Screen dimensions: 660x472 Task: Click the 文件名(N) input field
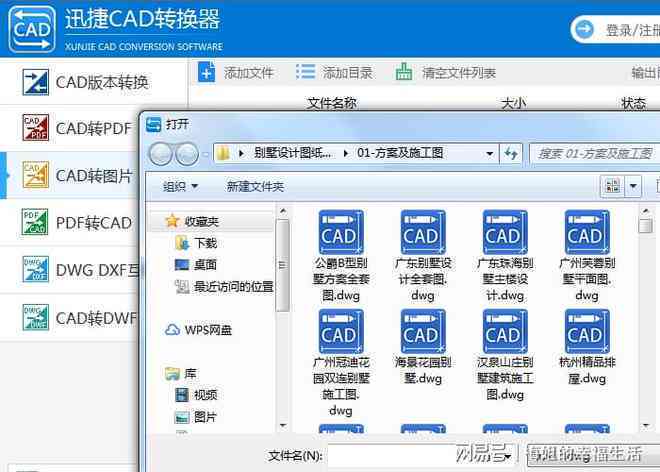point(421,456)
